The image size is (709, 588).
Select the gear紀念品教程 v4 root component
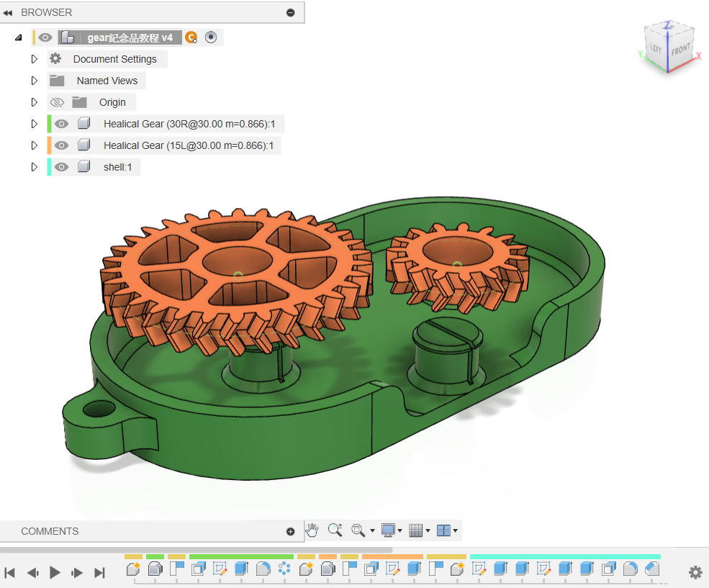(130, 37)
